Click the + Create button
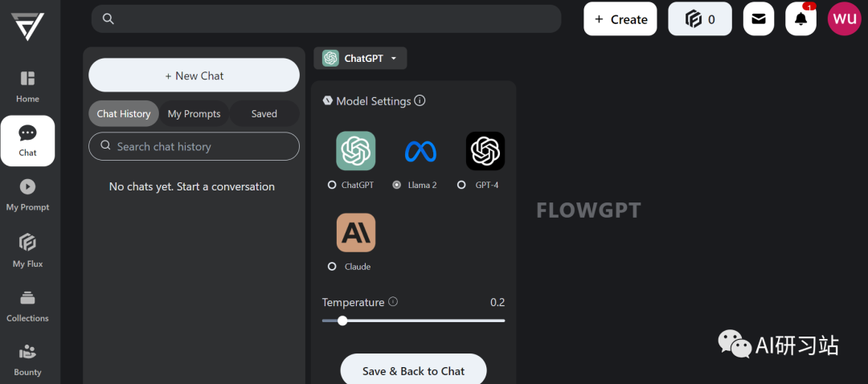 pos(620,18)
